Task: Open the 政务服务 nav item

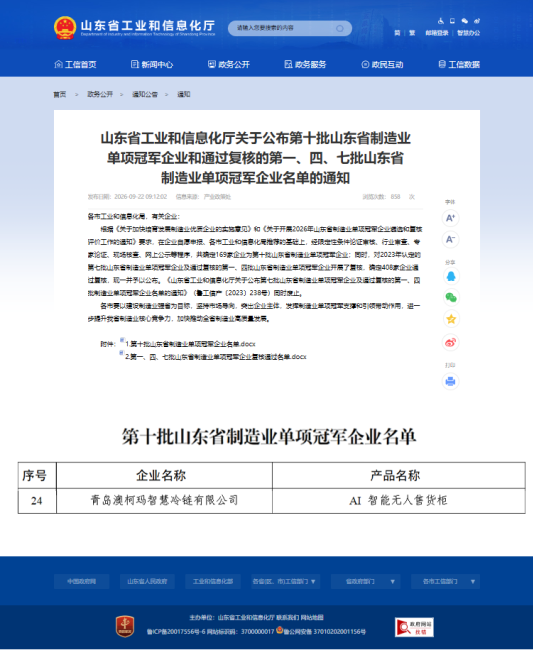Action: [306, 64]
